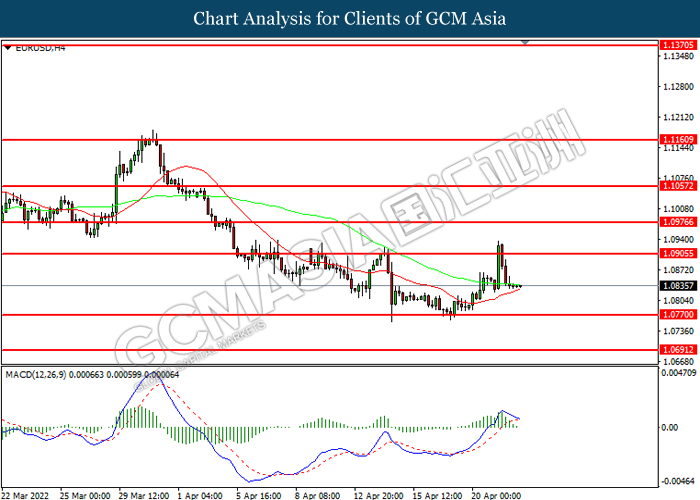Screen dimensions: 700x500
Task: Click the 1 Apr 04:00 date label
Action: [200, 496]
